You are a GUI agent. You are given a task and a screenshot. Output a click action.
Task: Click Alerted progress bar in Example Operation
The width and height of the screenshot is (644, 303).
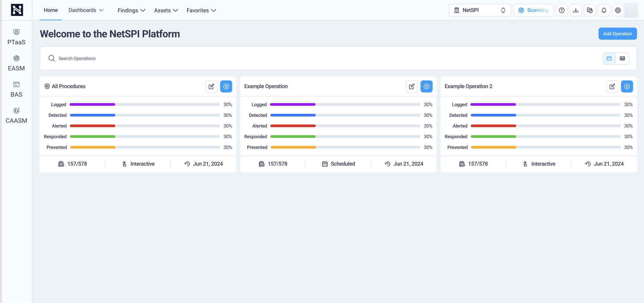(345, 126)
